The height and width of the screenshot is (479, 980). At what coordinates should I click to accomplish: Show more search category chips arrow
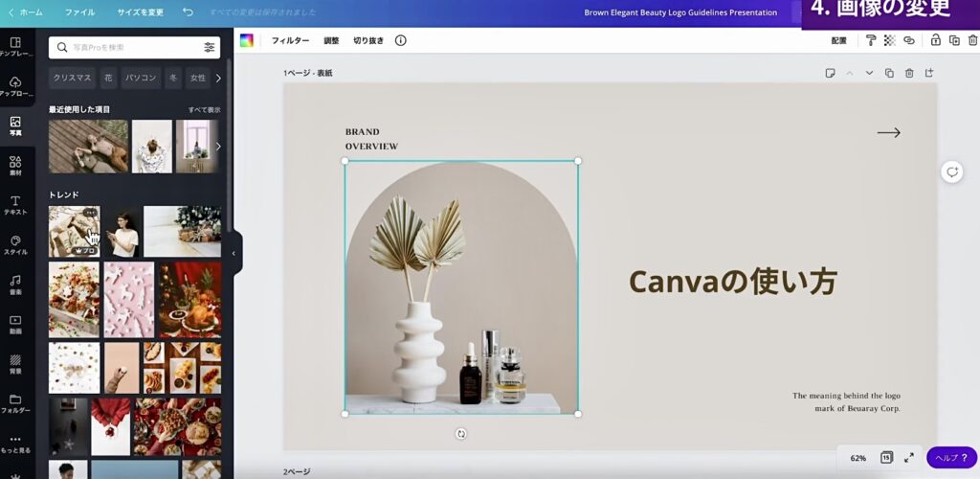coord(218,79)
